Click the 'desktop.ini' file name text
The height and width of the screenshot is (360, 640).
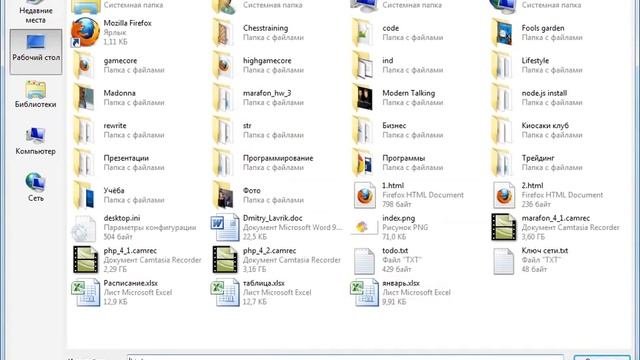[122, 218]
